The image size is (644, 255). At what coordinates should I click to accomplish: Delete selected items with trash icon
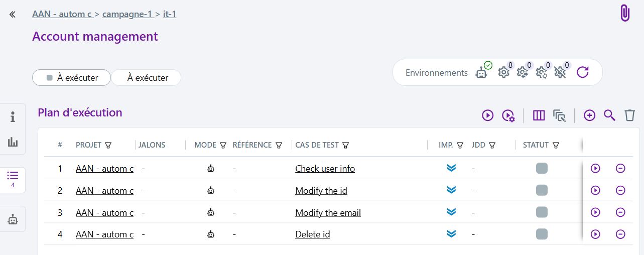[x=629, y=115]
